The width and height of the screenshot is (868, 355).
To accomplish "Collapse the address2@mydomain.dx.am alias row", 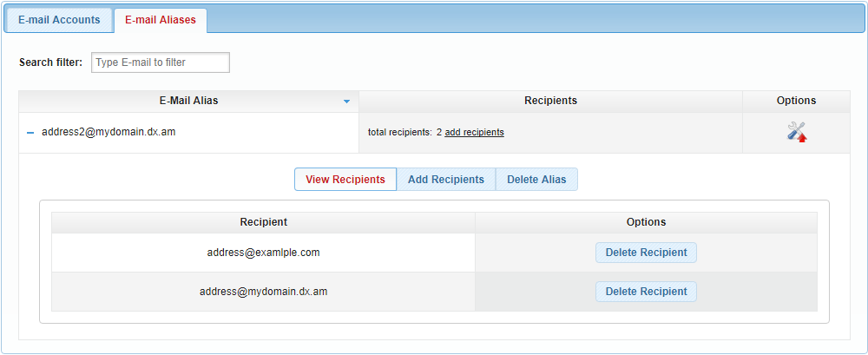I will tap(30, 133).
